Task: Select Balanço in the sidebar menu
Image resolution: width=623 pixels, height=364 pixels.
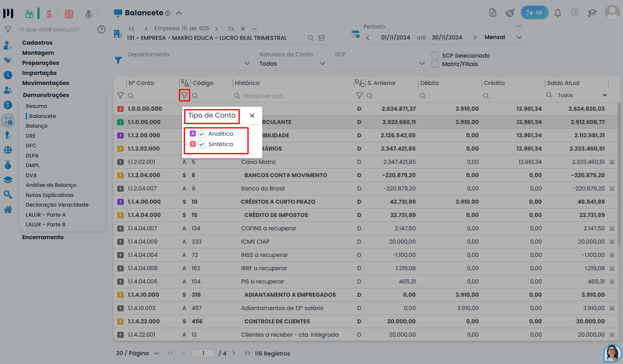Action: (x=37, y=126)
